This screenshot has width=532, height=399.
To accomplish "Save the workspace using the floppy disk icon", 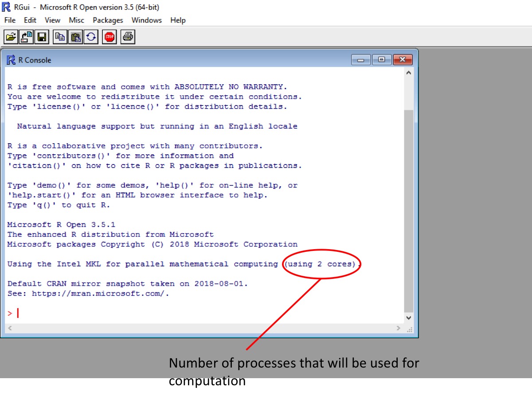I will (x=42, y=37).
